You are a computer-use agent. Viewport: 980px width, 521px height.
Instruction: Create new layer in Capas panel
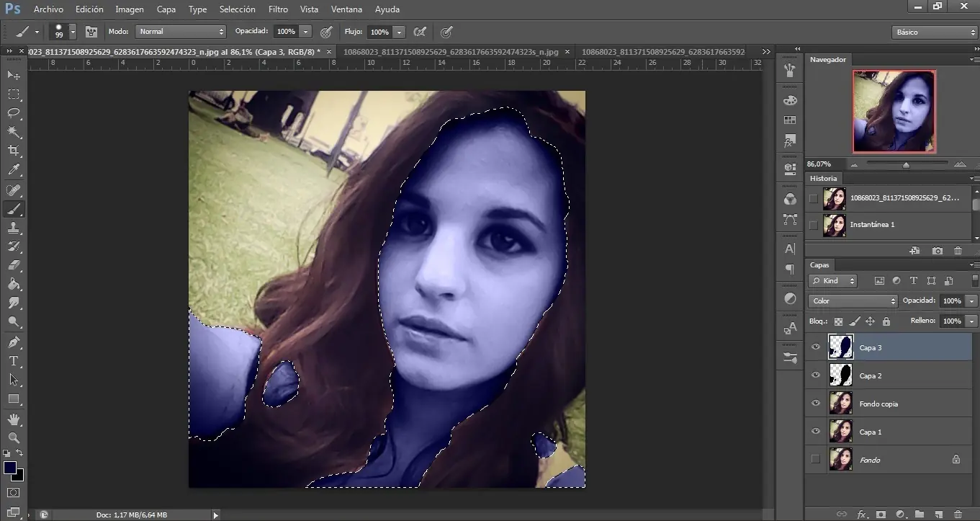[938, 515]
